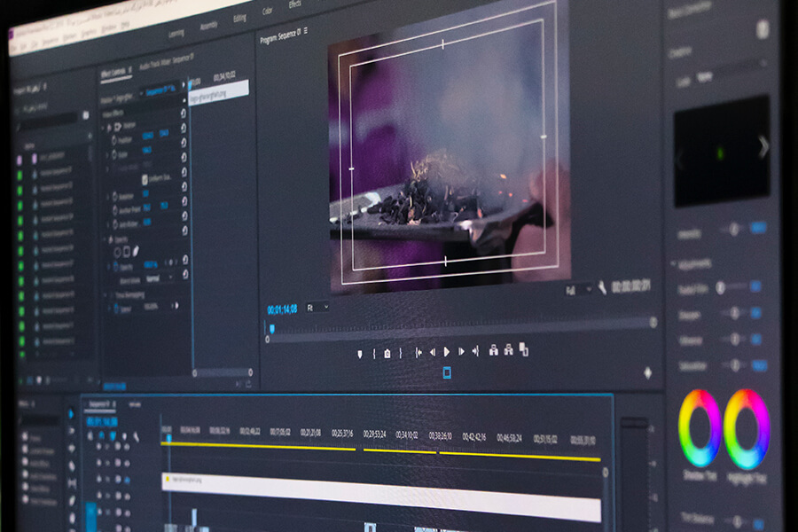Select the Razor tool in timeline toolbar

[x=72, y=465]
